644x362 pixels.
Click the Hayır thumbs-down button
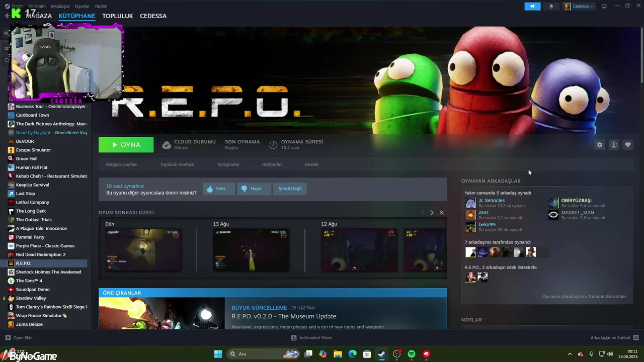coord(254,189)
